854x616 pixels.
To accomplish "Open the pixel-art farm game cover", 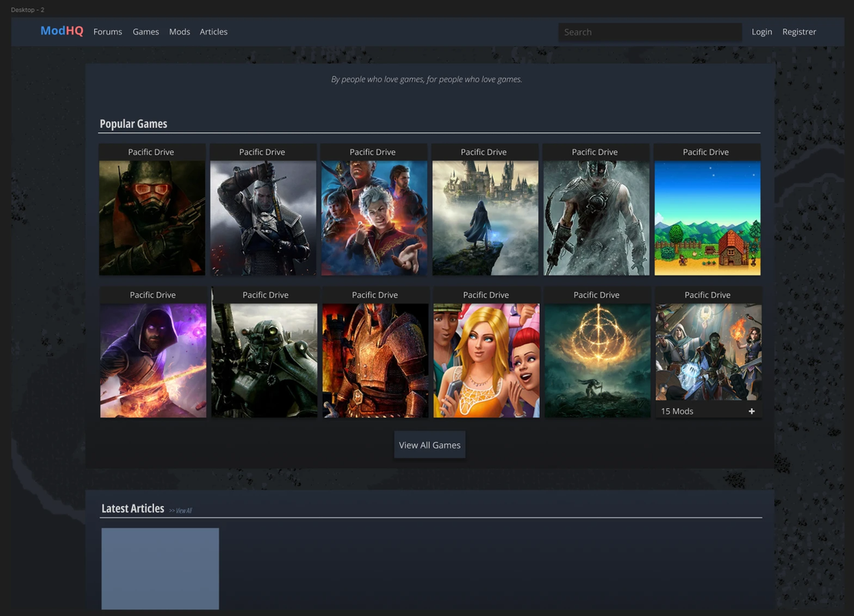I will click(x=708, y=218).
